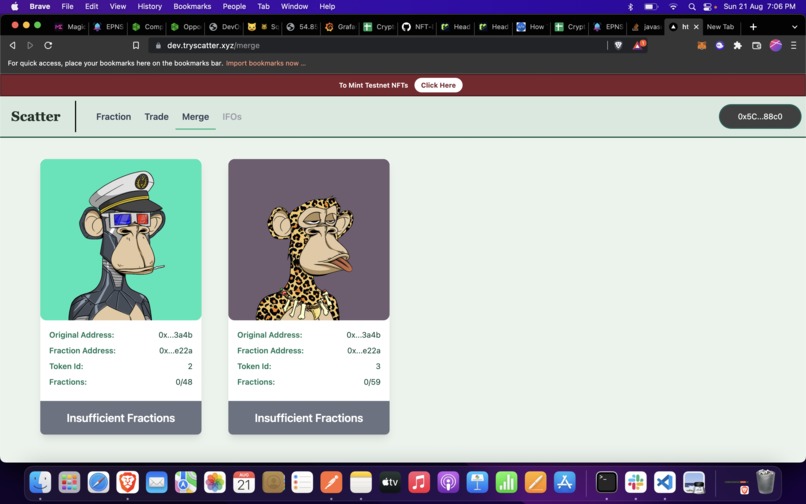806x504 pixels.
Task: Click the address bar showing dev.tryscatter.xyz/merge
Action: point(378,45)
